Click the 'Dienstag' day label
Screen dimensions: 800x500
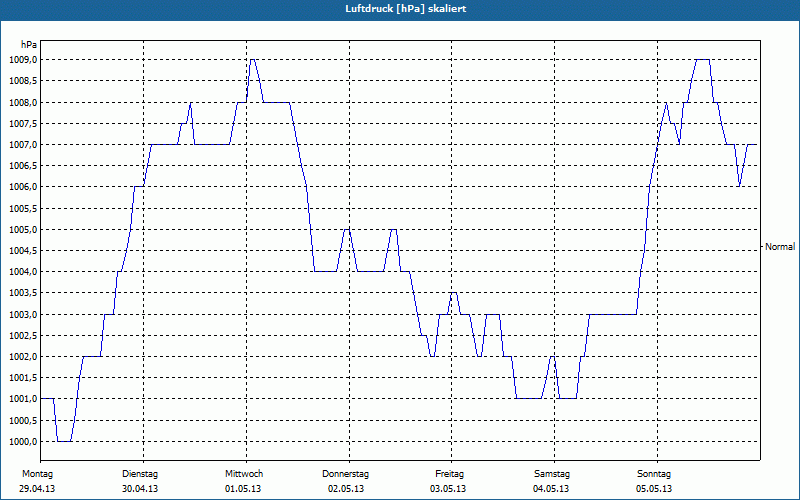tap(140, 474)
